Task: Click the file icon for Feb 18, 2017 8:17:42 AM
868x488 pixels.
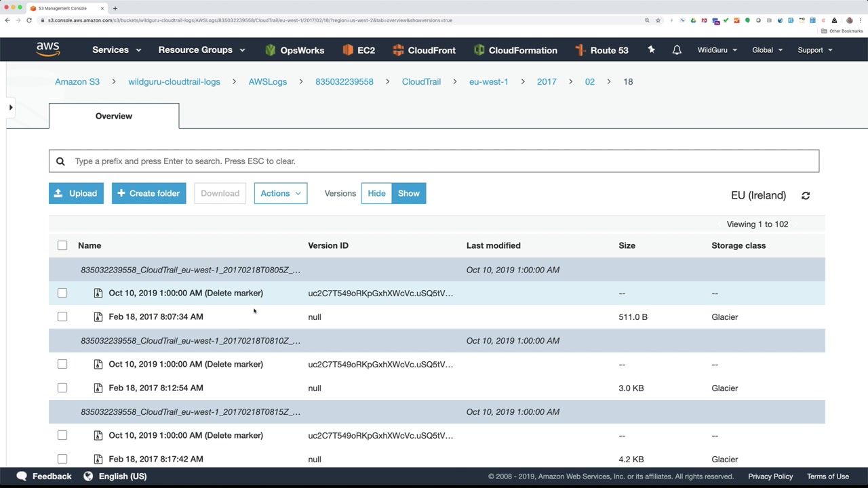Action: [98, 459]
